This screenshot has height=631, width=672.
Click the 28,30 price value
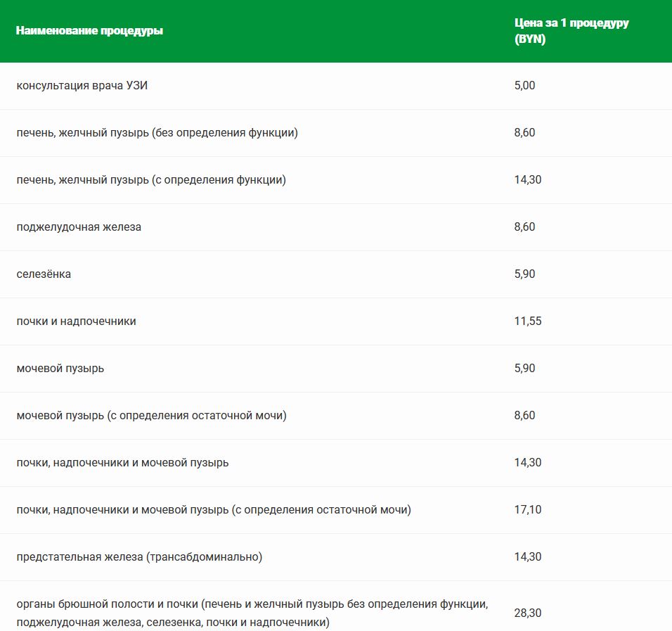[x=527, y=613]
